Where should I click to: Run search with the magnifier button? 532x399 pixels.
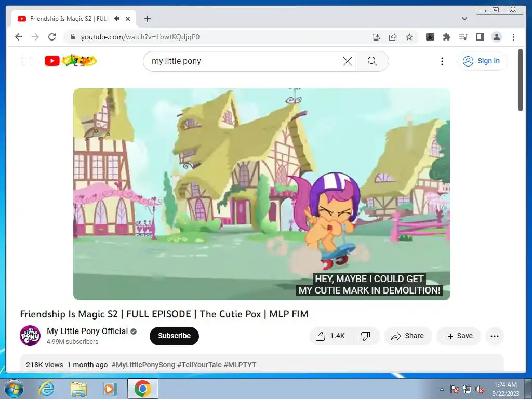[372, 61]
